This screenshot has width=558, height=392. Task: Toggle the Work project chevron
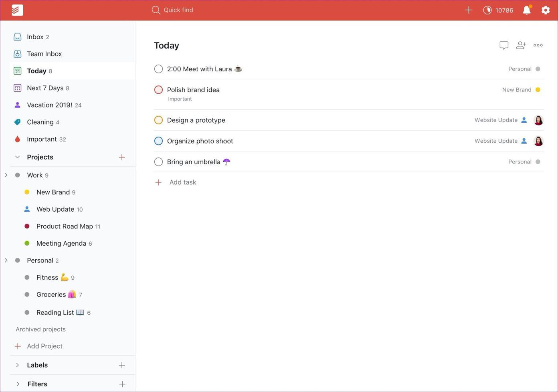tap(6, 175)
